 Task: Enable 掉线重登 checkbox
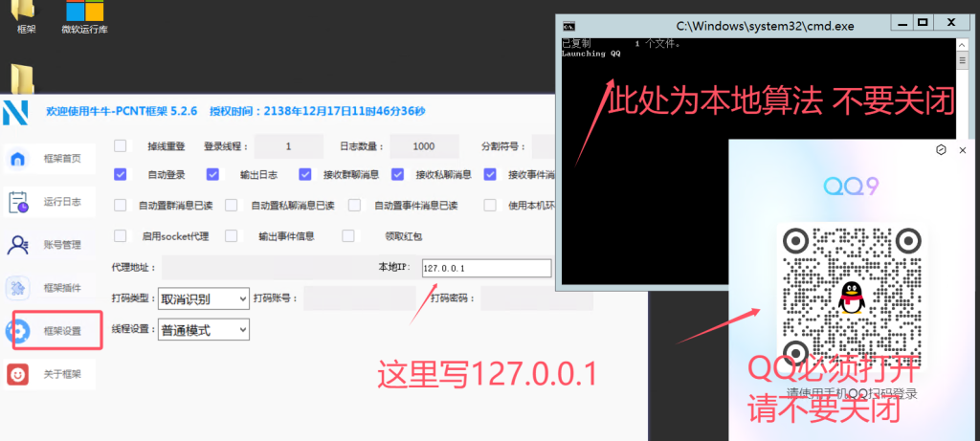click(x=120, y=145)
